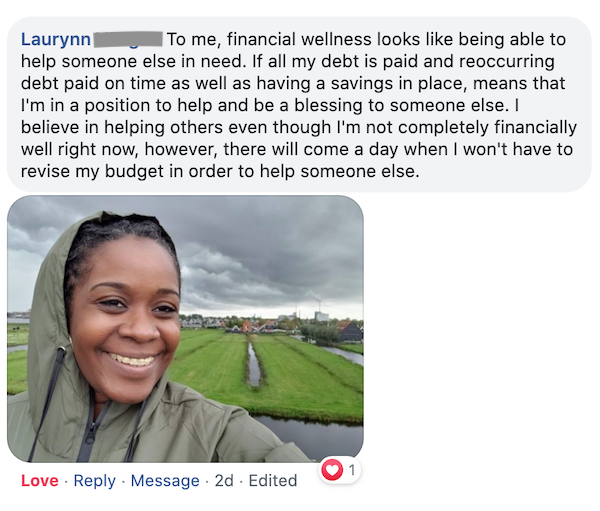The image size is (600, 511).
Task: Love this comment
Action: (40, 480)
